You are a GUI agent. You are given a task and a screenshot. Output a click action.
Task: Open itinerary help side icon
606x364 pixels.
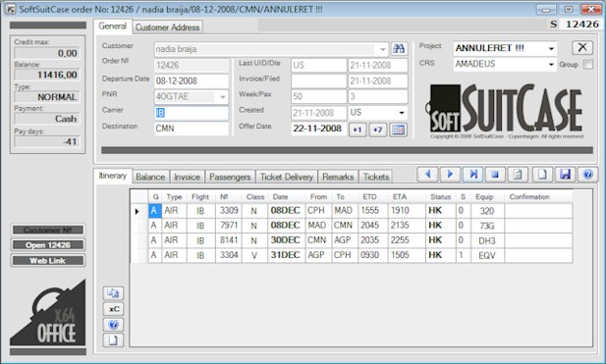(113, 325)
